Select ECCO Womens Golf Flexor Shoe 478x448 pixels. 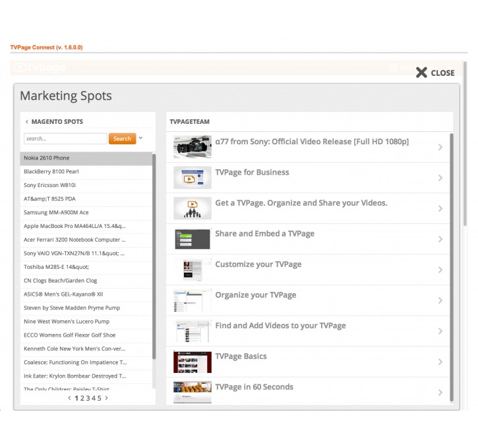tap(86, 335)
